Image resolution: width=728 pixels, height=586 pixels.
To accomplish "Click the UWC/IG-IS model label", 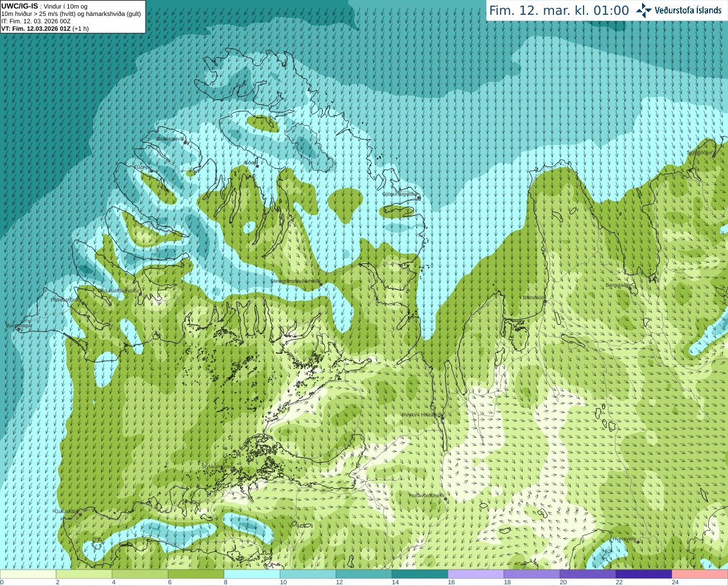I will tap(19, 6).
